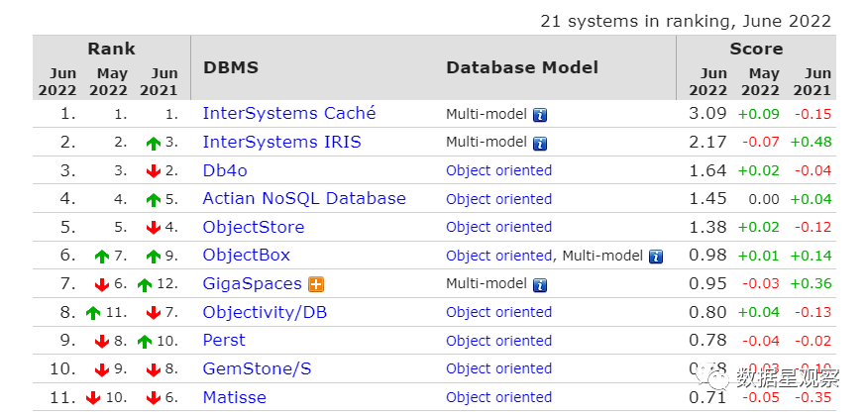Click info icon in InterSystems IRIS row
The width and height of the screenshot is (868, 416).
click(x=540, y=144)
